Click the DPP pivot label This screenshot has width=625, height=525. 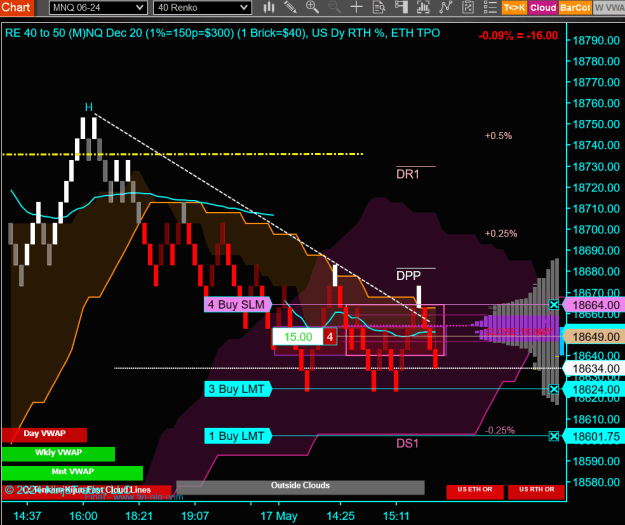[x=408, y=275]
